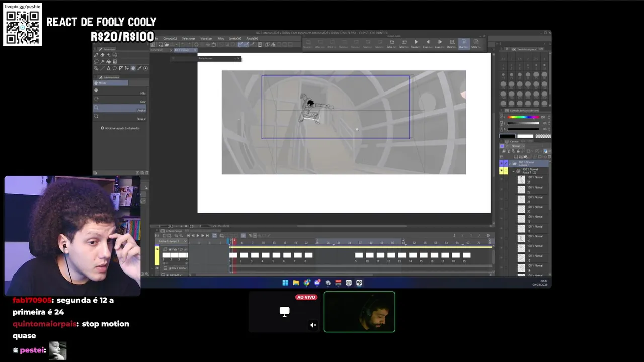Click Adicionar a partir dos baixados
The image size is (644, 362).
click(x=120, y=128)
